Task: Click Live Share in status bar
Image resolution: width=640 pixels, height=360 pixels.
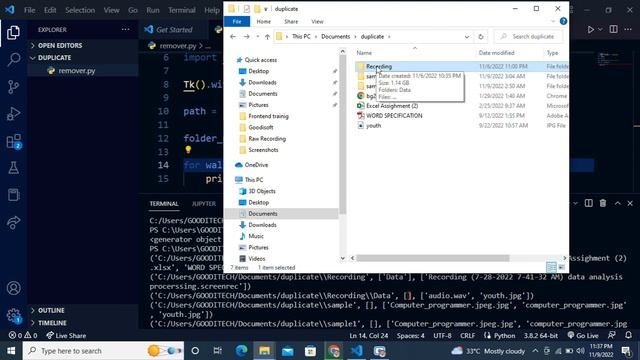Action: pos(66,336)
